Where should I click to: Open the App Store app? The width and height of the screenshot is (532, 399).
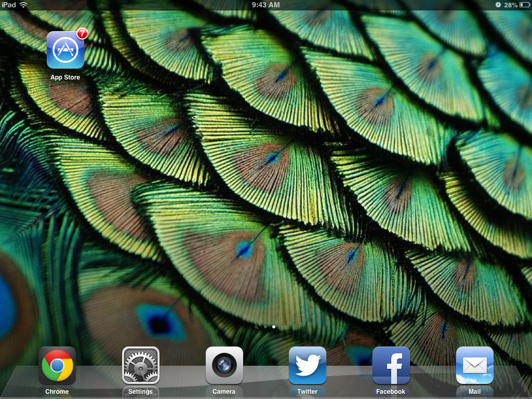tap(65, 50)
